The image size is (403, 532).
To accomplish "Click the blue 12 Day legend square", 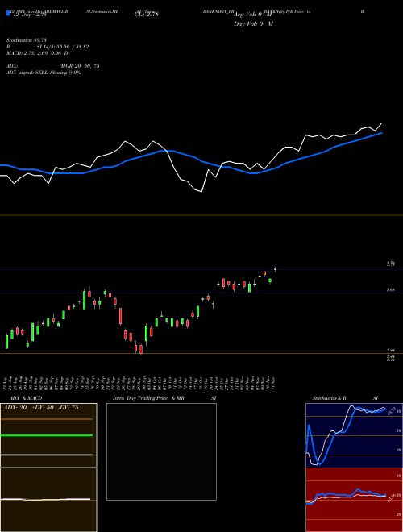I will pos(8,13).
